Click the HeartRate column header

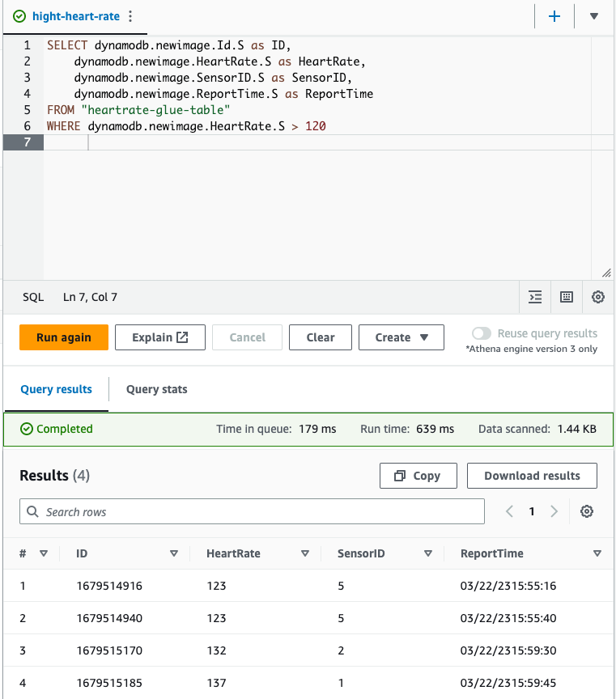[233, 553]
